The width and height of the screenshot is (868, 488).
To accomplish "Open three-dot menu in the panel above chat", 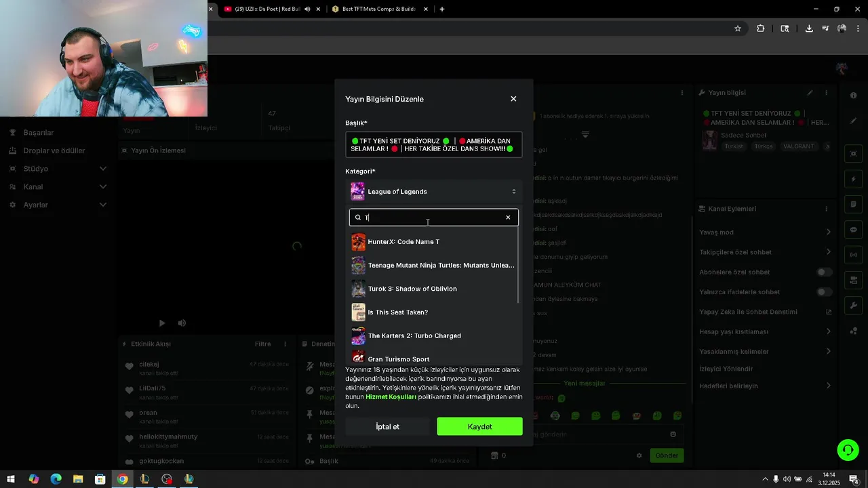I will pyautogui.click(x=682, y=93).
